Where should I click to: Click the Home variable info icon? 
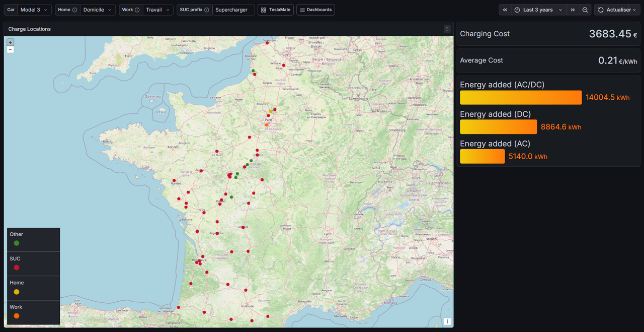(x=74, y=10)
